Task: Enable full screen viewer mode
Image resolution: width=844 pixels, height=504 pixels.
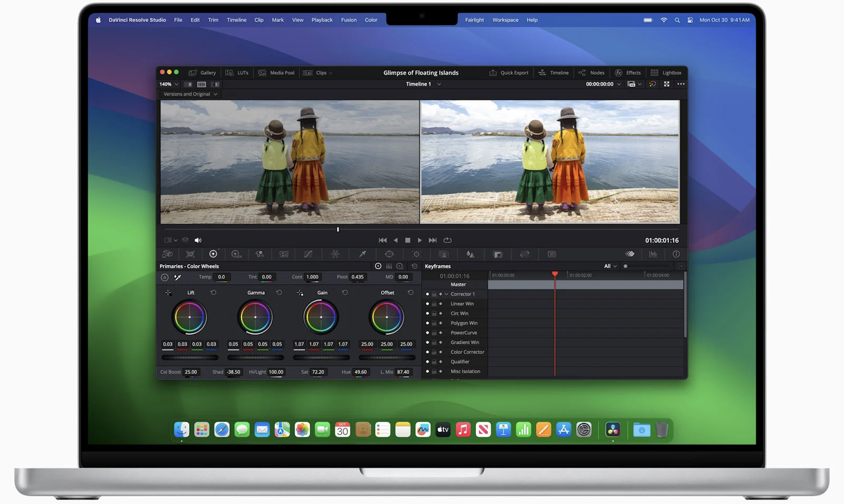Action: 667,84
